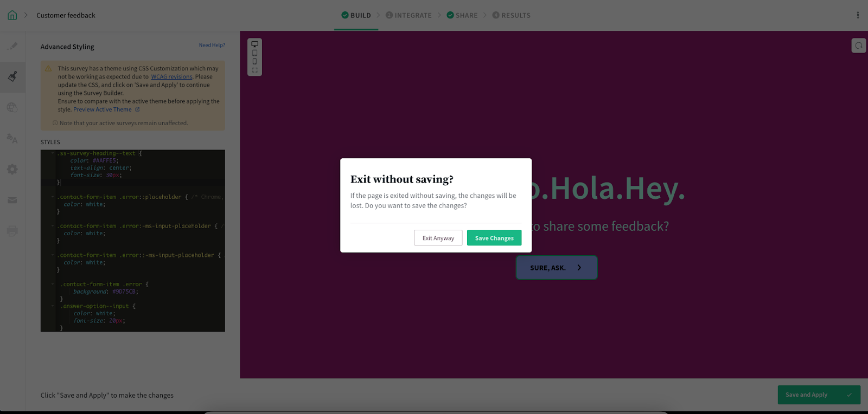Open the WCAG revisions link
868x414 pixels.
pyautogui.click(x=171, y=77)
